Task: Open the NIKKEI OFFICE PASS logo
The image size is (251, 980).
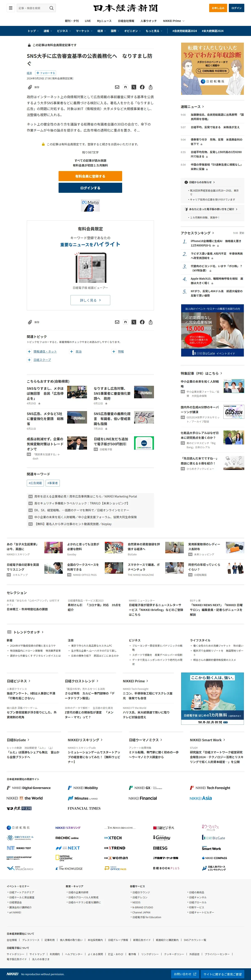Action: coord(115,868)
